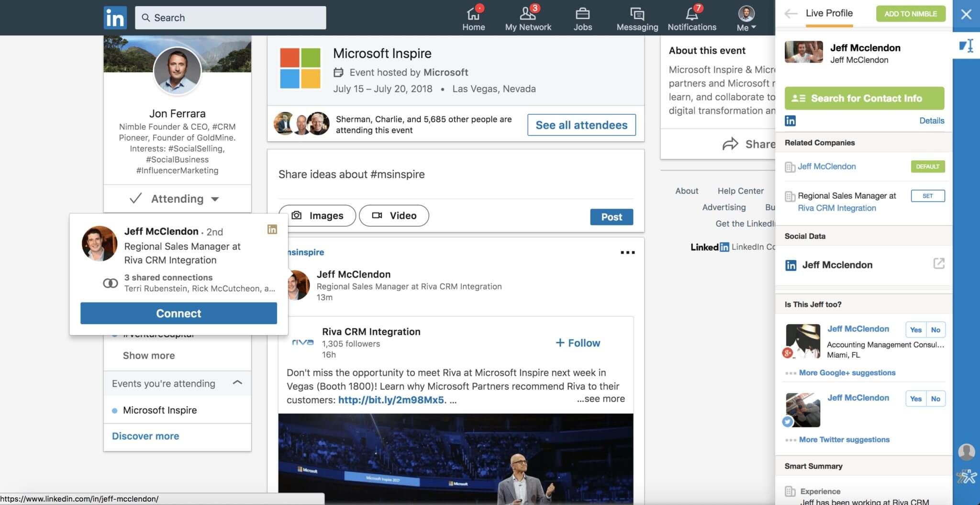
Task: Click See all attendees button
Action: tap(581, 125)
